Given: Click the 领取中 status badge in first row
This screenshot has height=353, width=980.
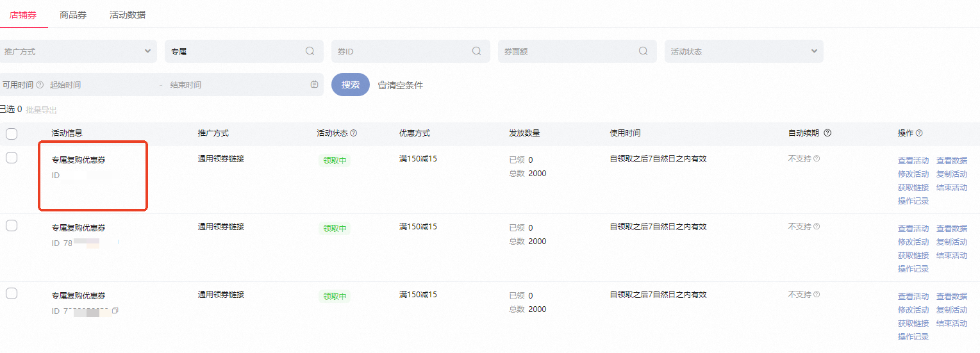Looking at the screenshot, I should [x=335, y=161].
